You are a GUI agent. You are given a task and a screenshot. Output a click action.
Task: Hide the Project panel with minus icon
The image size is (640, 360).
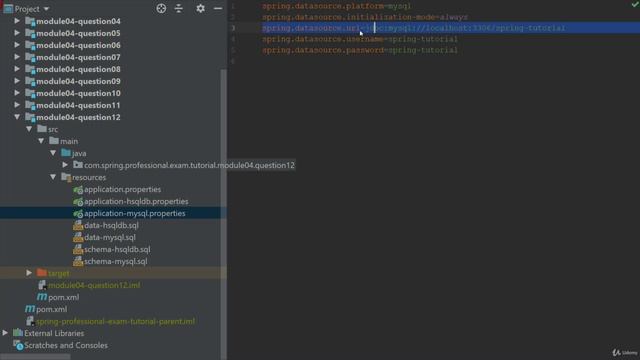click(x=218, y=8)
